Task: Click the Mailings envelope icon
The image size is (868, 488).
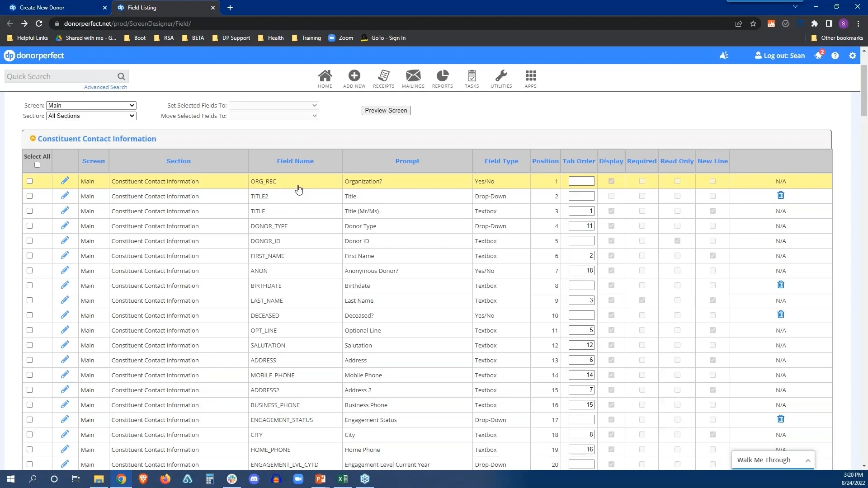Action: pos(413,77)
